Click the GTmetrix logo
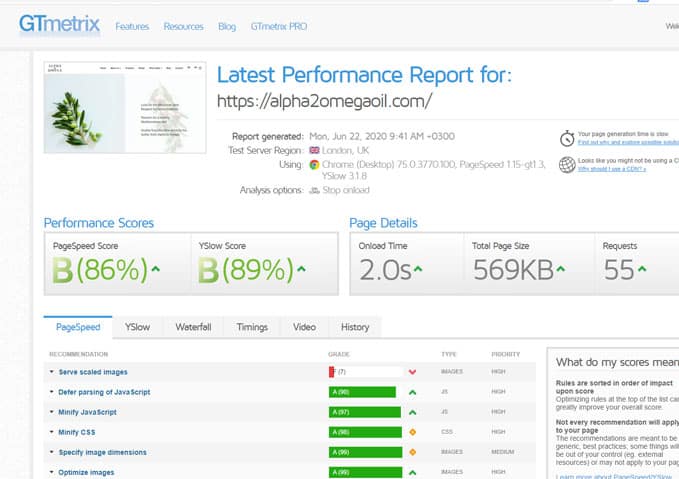 tap(59, 24)
